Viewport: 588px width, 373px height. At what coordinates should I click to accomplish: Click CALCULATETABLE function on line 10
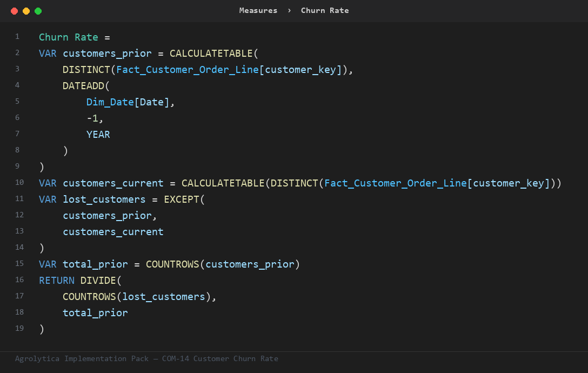click(223, 183)
